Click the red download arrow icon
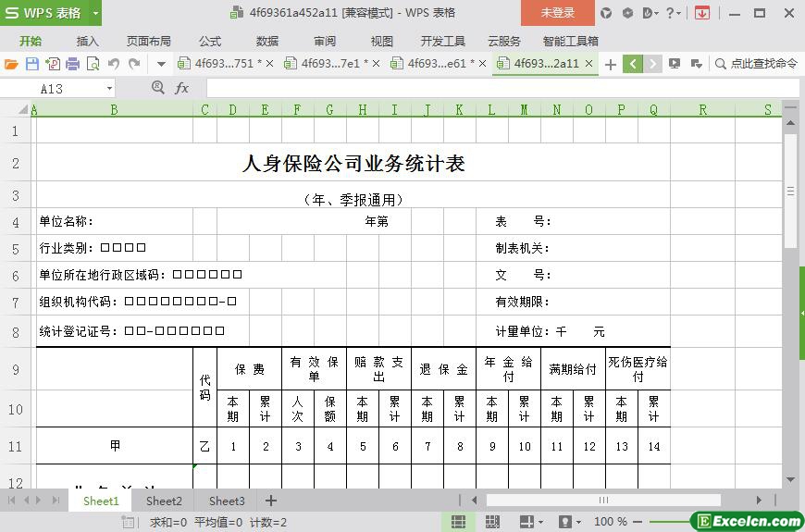 [701, 13]
